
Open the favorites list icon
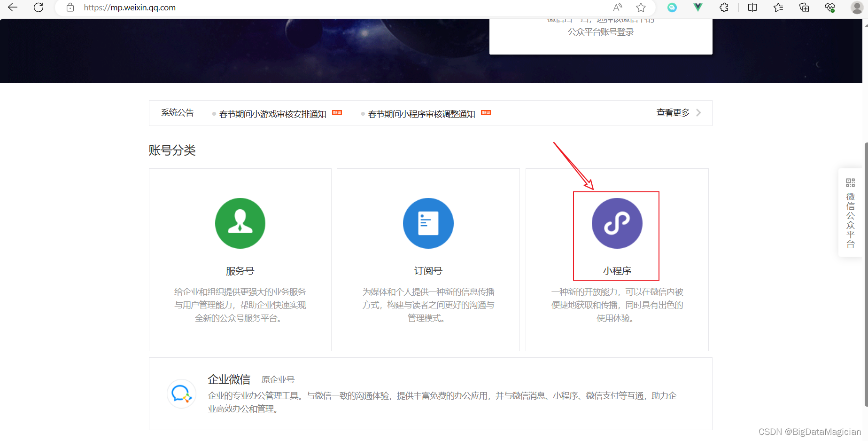(778, 8)
